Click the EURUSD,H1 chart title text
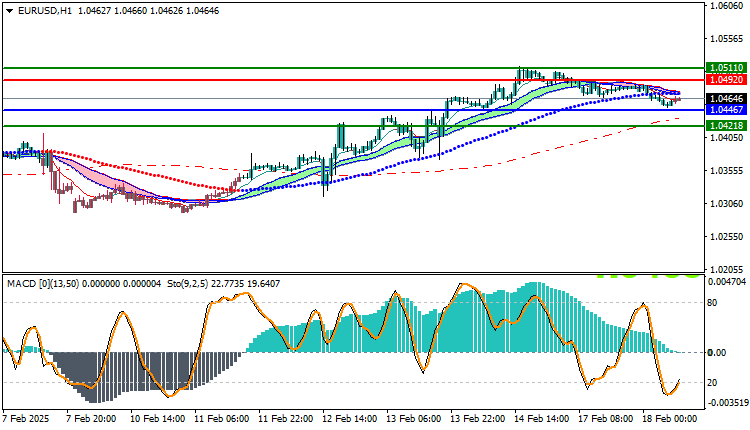 pos(45,11)
